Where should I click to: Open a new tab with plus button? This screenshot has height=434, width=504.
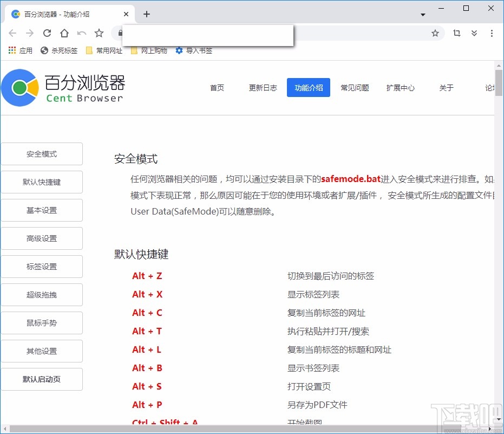(147, 14)
